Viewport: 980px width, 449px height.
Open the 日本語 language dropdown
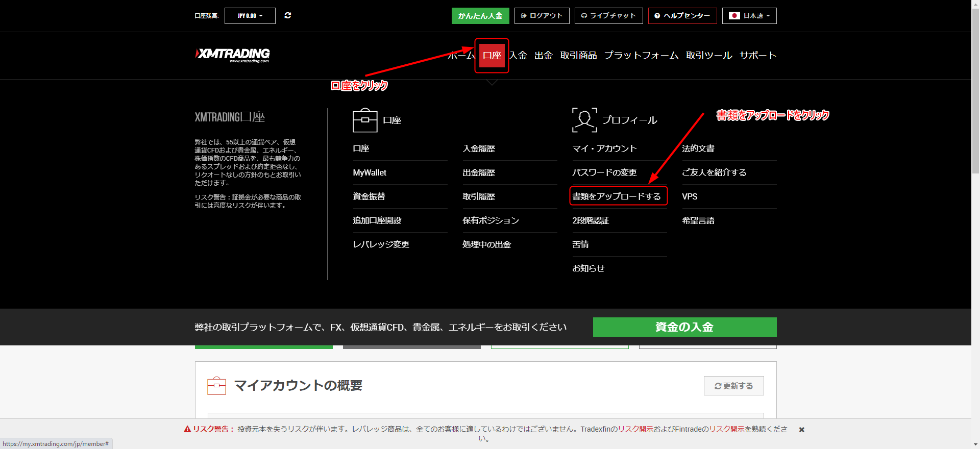(x=749, y=16)
